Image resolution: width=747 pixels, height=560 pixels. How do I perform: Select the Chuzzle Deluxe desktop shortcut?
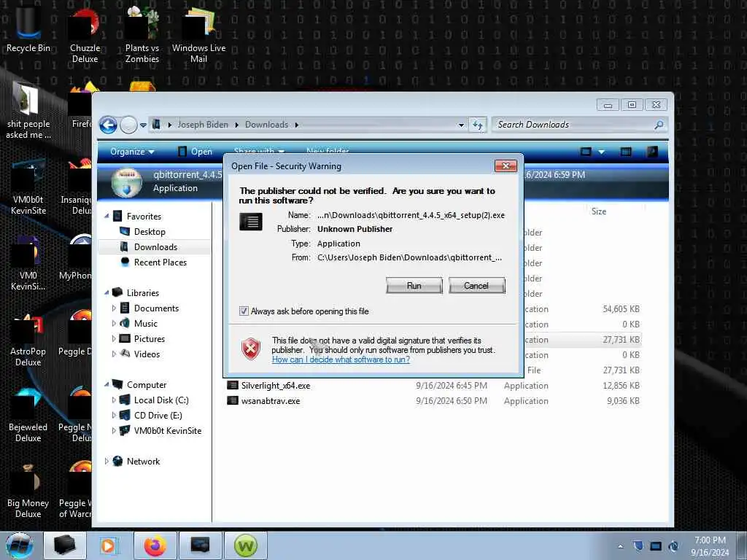(x=85, y=36)
